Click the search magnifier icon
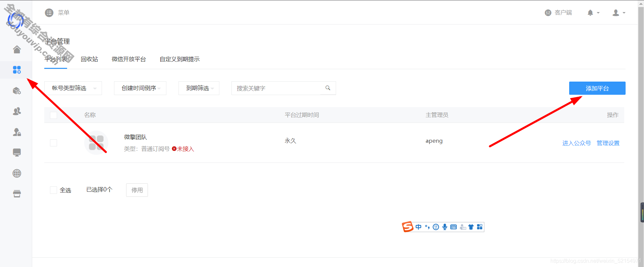644x267 pixels. [328, 88]
